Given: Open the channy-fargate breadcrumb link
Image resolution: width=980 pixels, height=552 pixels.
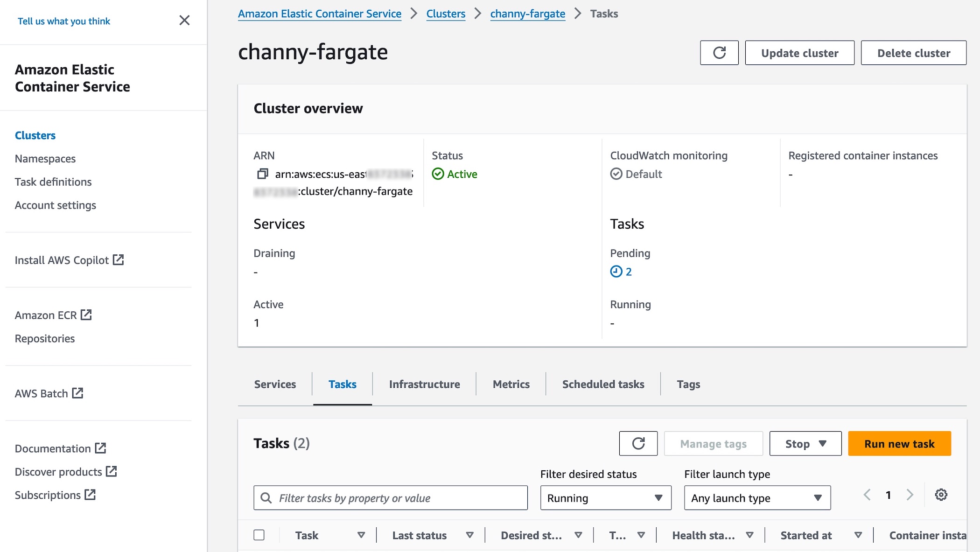Looking at the screenshot, I should 527,14.
